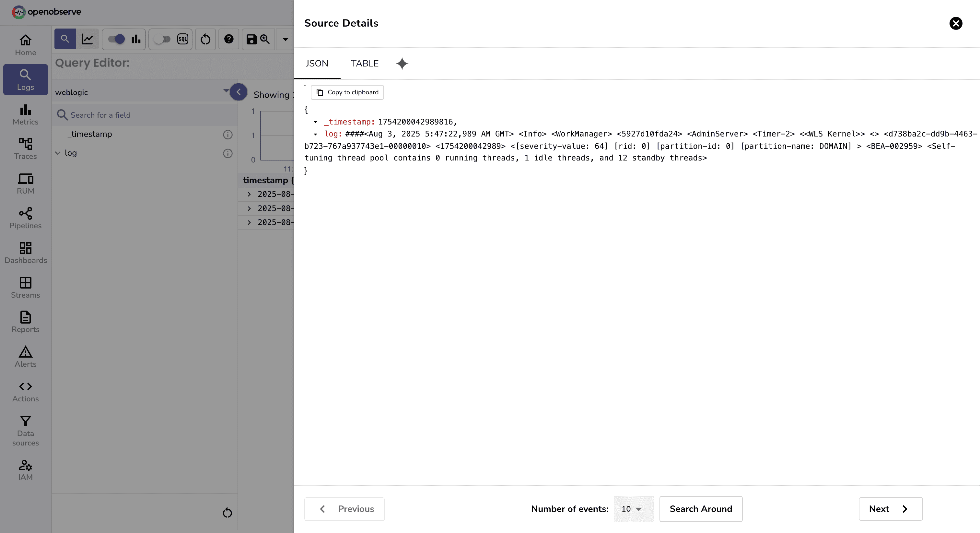Click the AI sparkle icon near TABLE tab
980x533 pixels.
pyautogui.click(x=402, y=64)
